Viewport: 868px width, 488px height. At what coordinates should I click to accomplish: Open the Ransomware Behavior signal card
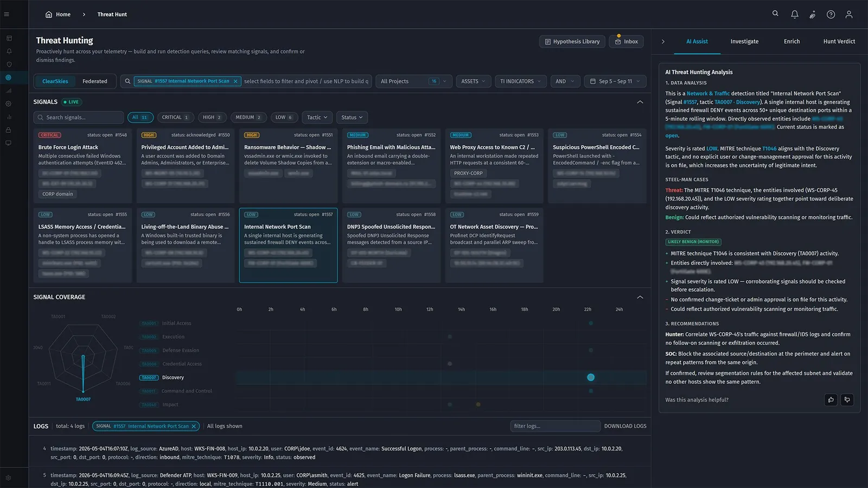pos(288,166)
